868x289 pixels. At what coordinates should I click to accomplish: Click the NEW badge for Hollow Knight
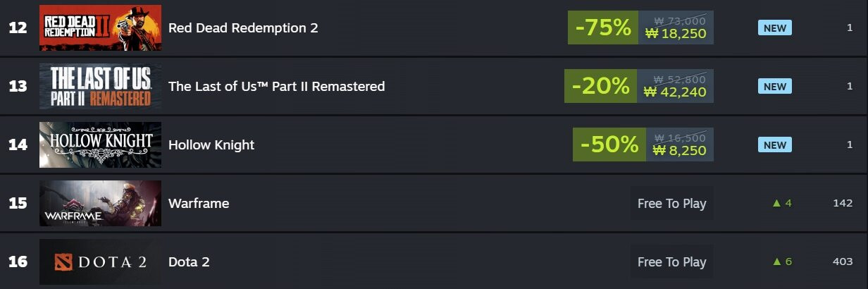point(775,144)
